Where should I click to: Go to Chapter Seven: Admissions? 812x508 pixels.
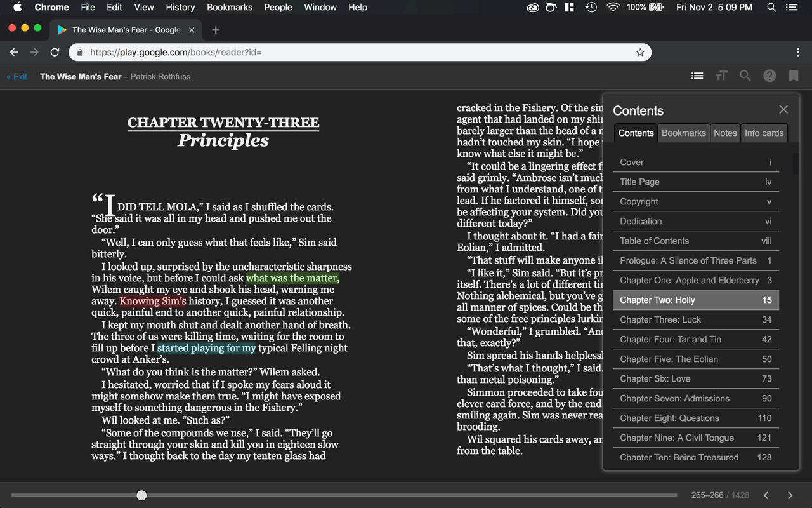coord(696,398)
